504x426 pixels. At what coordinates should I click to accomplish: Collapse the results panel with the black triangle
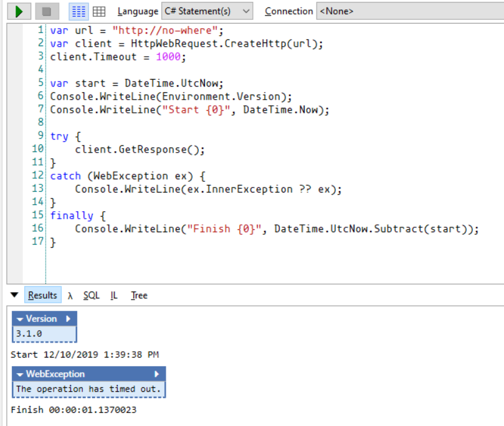[14, 295]
